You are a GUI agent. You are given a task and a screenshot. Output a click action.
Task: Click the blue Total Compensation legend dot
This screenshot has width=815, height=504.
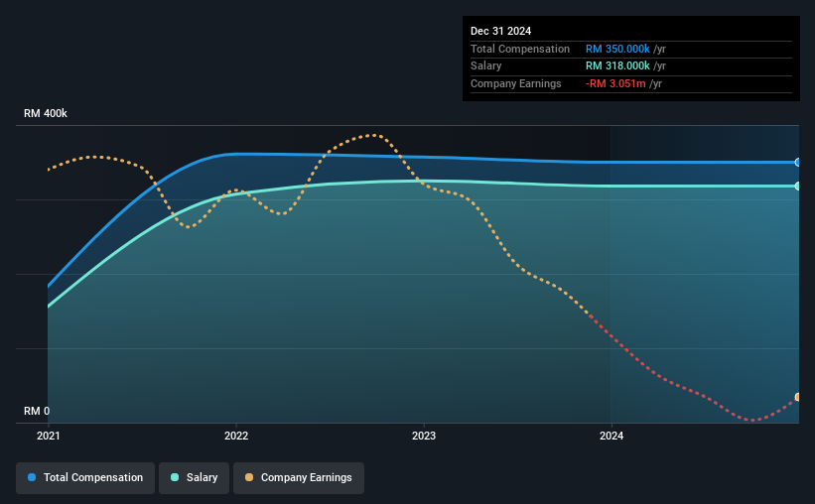[x=32, y=477]
